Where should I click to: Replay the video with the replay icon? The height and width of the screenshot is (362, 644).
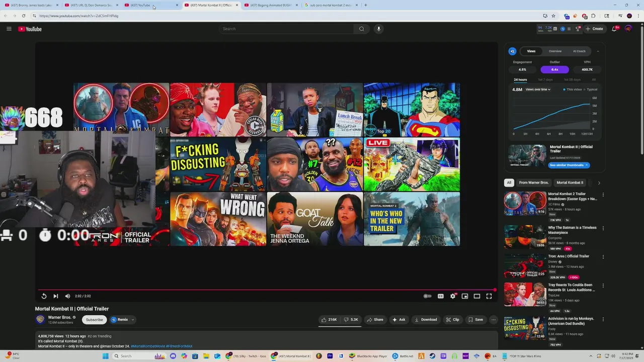click(x=44, y=296)
